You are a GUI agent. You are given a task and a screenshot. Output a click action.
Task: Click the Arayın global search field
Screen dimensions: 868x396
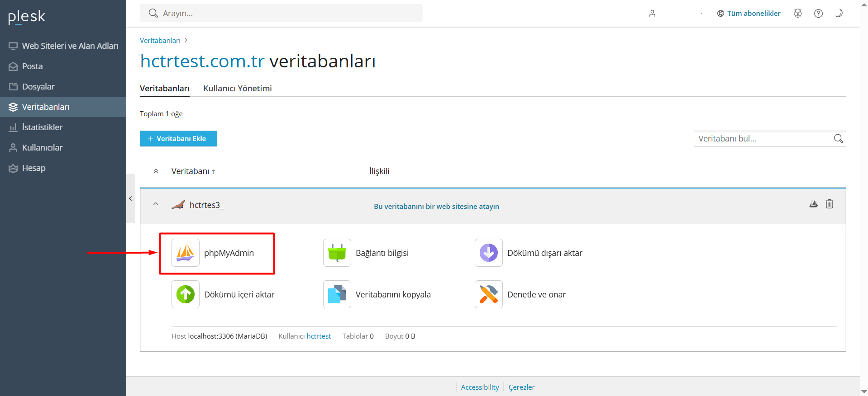pos(281,13)
